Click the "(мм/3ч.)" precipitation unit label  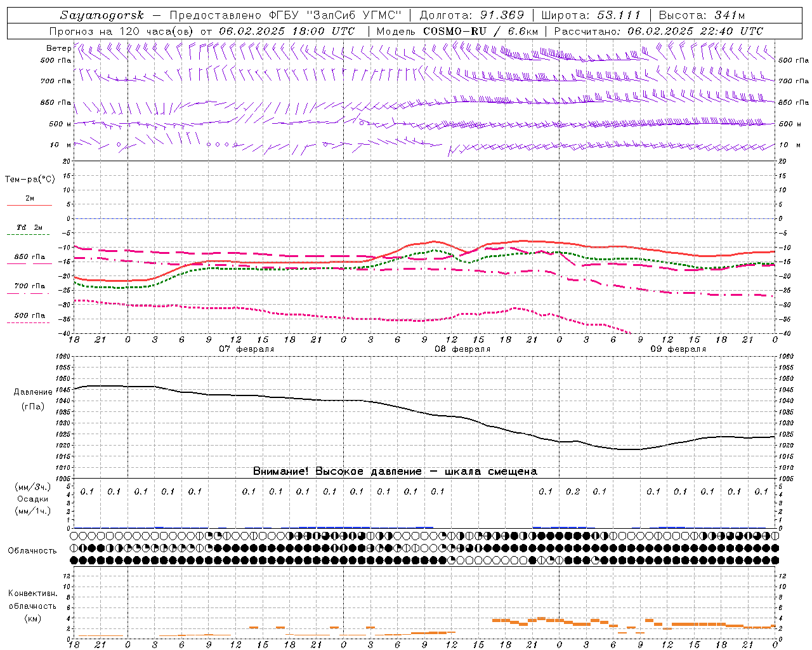[x=33, y=487]
